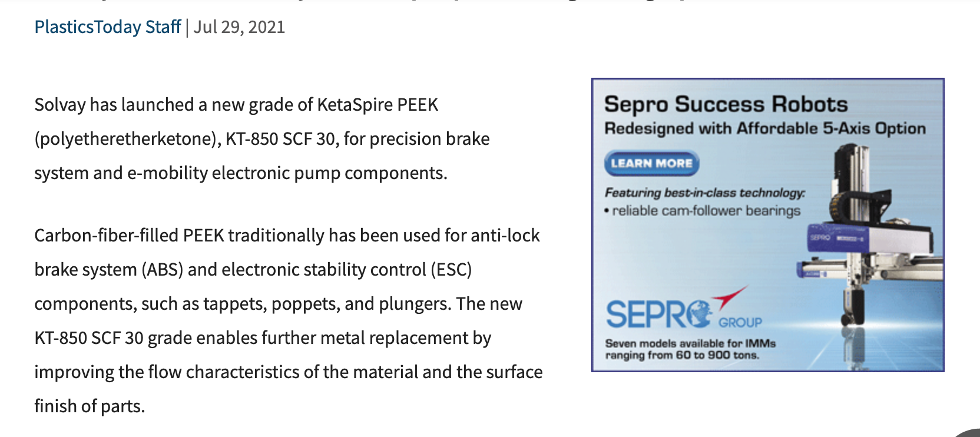The height and width of the screenshot is (437, 980).
Task: Click the word 'GROUP' beside SEPRO logo
Action: 740,322
